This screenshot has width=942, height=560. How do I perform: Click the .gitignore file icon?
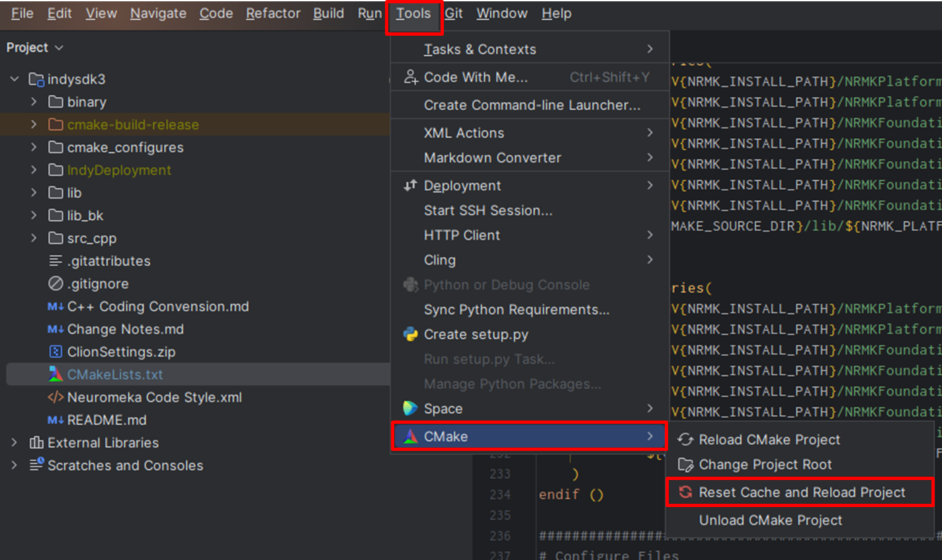pyautogui.click(x=56, y=284)
